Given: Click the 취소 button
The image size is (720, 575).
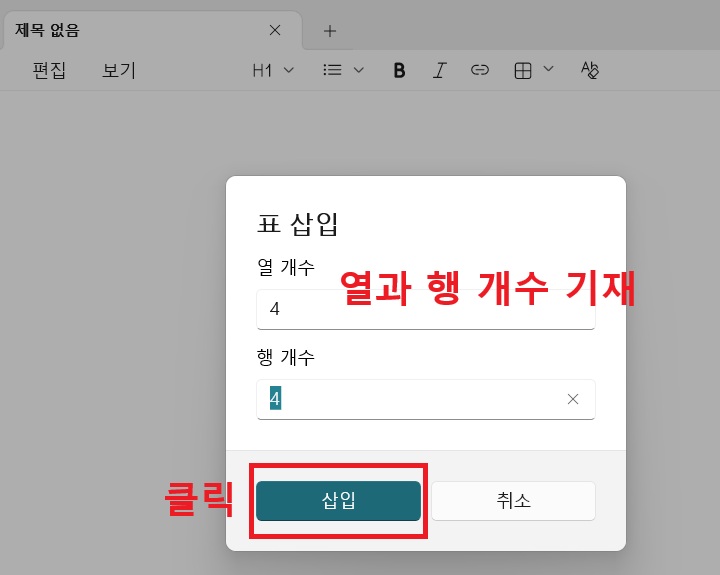Looking at the screenshot, I should click(513, 501).
